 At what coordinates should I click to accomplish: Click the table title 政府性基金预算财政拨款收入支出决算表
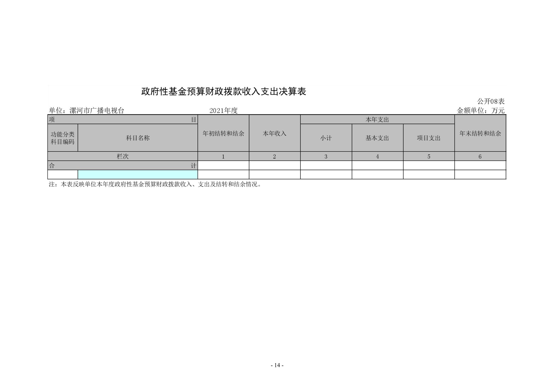223,92
